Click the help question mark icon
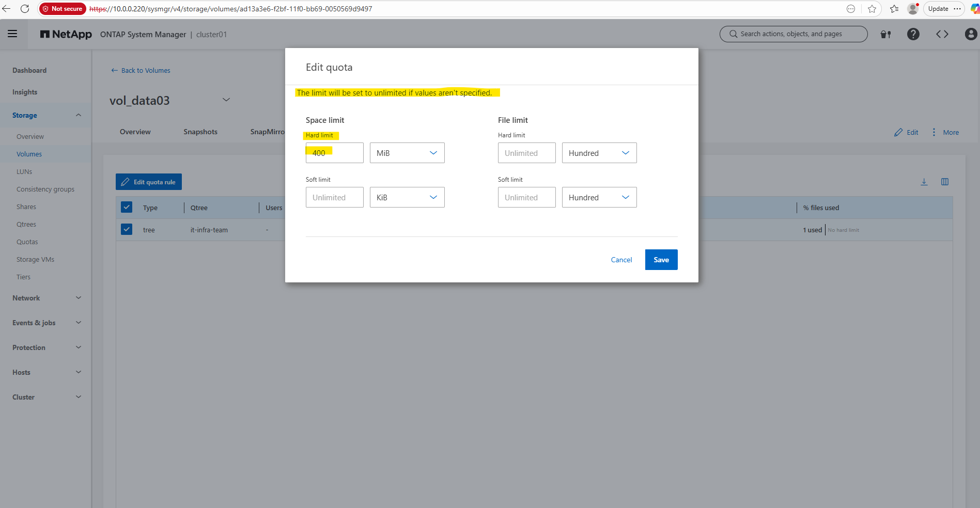Viewport: 980px width, 508px height. tap(913, 34)
